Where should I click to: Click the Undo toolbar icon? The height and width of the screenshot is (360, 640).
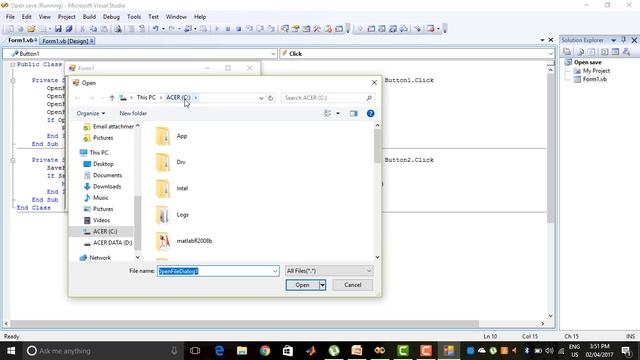156,29
